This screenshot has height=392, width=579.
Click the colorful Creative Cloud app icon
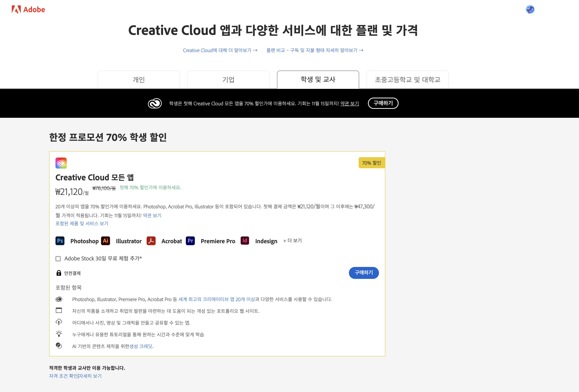pos(61,163)
